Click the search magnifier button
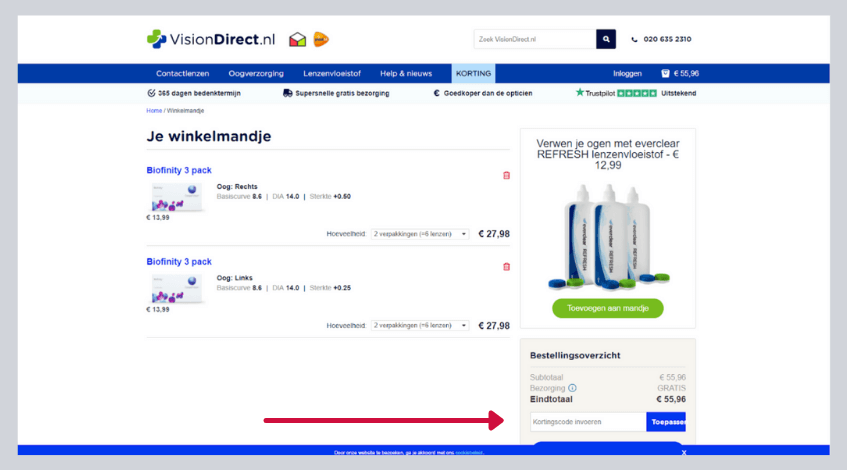Image resolution: width=847 pixels, height=470 pixels. (x=606, y=39)
